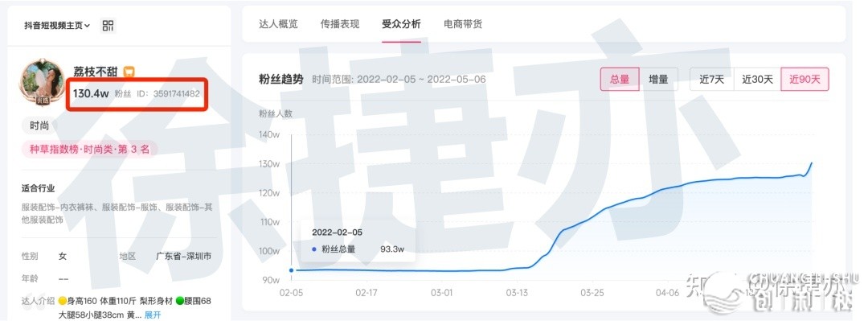Click the ID 3591741482 text
The image size is (868, 321).
click(x=168, y=93)
